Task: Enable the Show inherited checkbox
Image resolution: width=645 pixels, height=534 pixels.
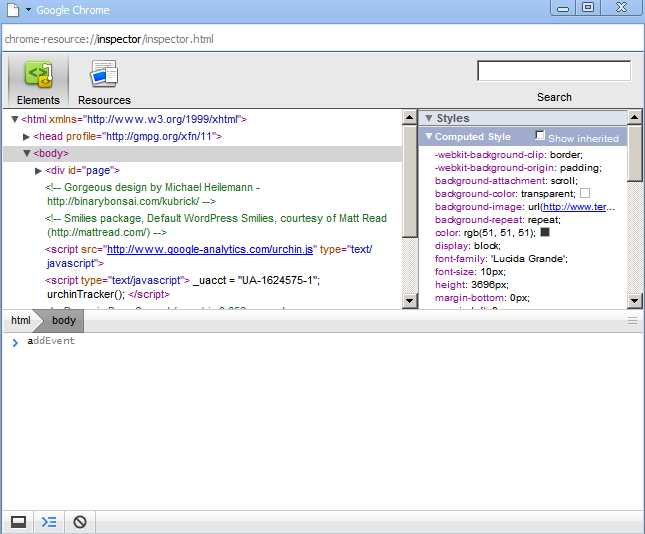Action: [x=541, y=136]
